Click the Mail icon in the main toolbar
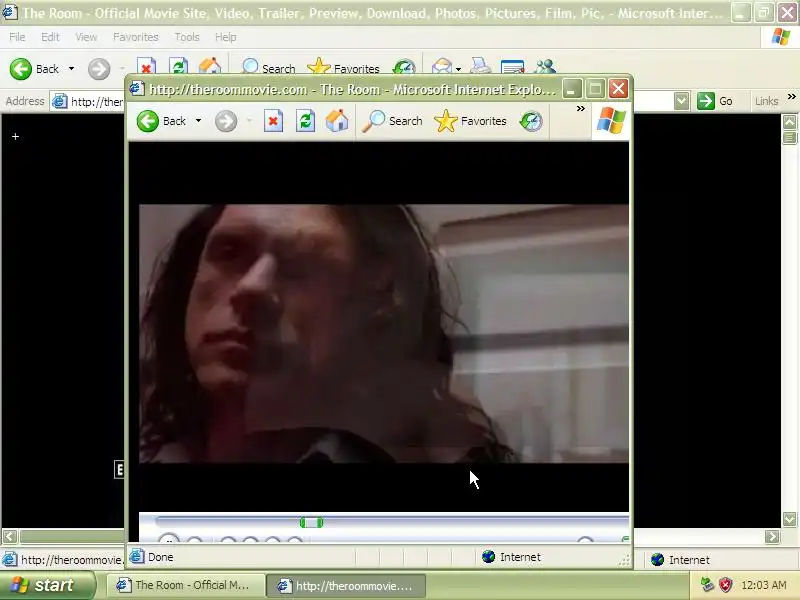This screenshot has width=800, height=600. 442,67
